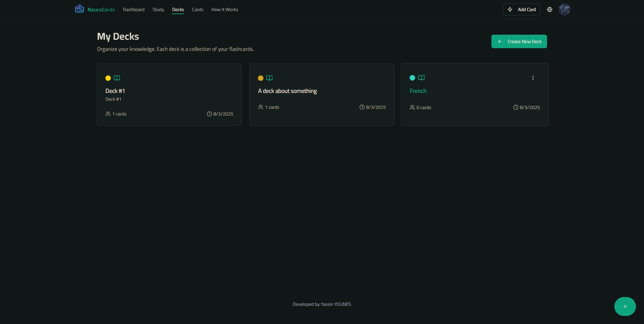Screen dimensions: 644x324
Task: Open the language globe icon
Action: click(x=550, y=9)
